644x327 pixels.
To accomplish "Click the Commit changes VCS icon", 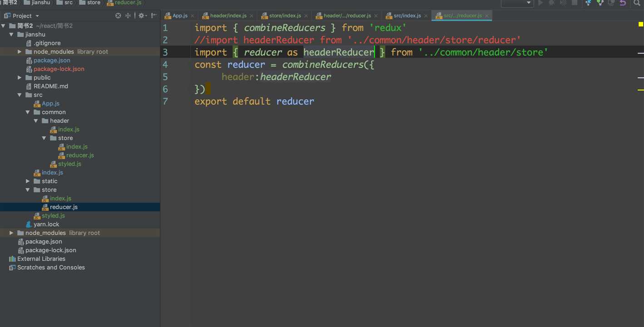I will tap(600, 3).
